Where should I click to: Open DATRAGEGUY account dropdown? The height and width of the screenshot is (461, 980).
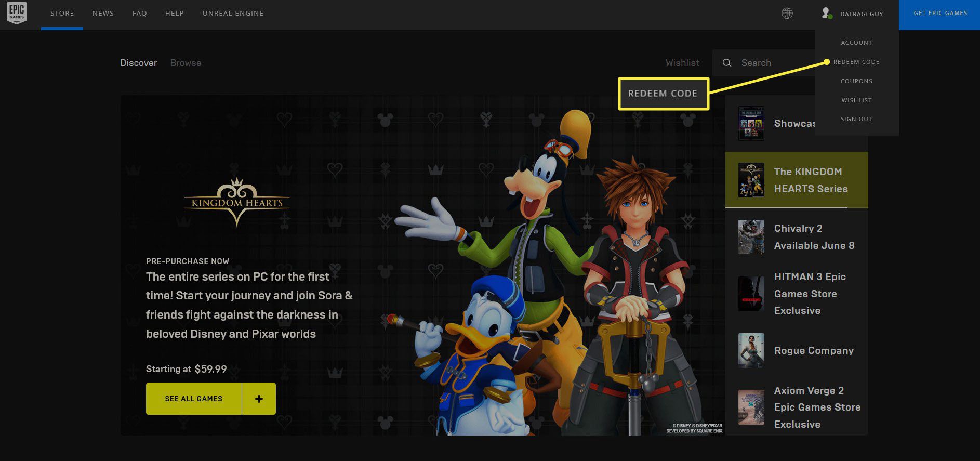click(x=862, y=14)
